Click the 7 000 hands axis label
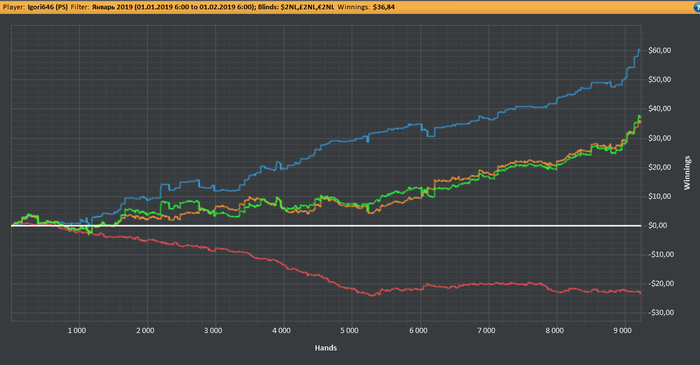700x365 pixels. point(486,331)
